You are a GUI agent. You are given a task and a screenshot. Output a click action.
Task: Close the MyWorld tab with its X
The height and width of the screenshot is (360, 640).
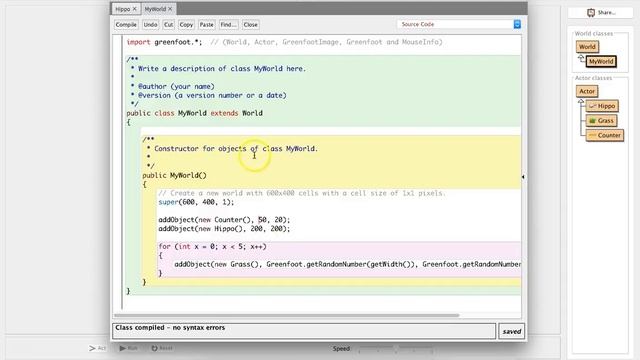click(x=170, y=9)
